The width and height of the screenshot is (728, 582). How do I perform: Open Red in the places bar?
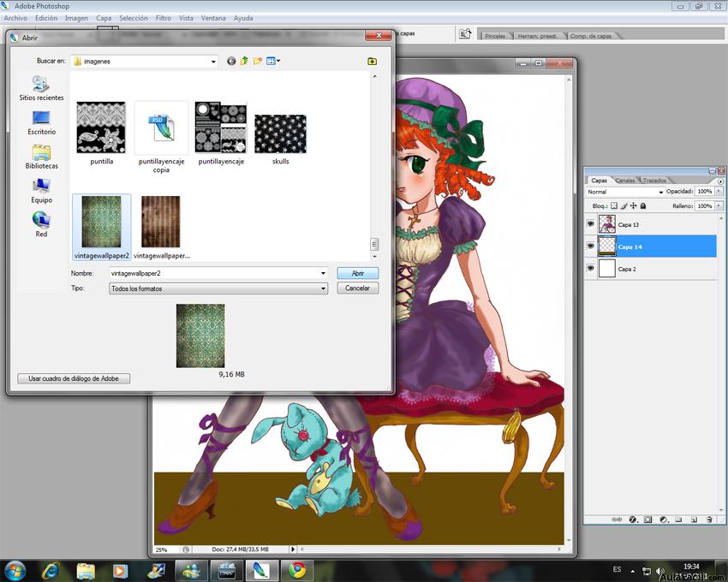(x=41, y=224)
